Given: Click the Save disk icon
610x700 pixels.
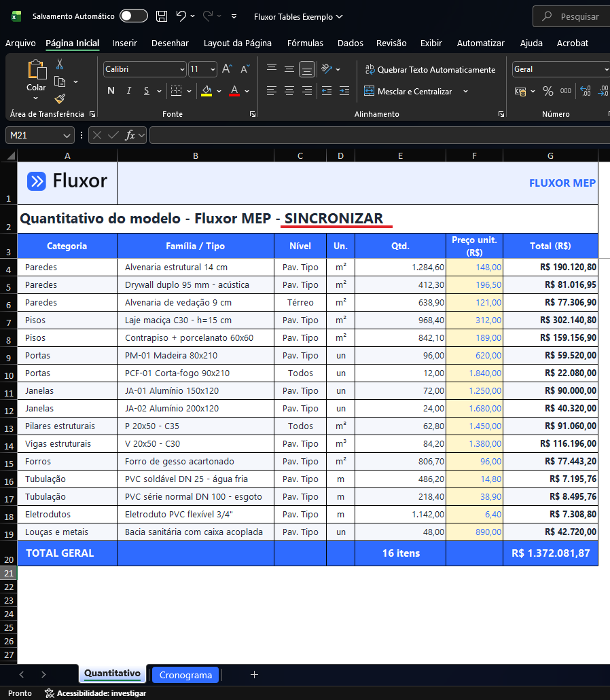Looking at the screenshot, I should click(x=162, y=16).
